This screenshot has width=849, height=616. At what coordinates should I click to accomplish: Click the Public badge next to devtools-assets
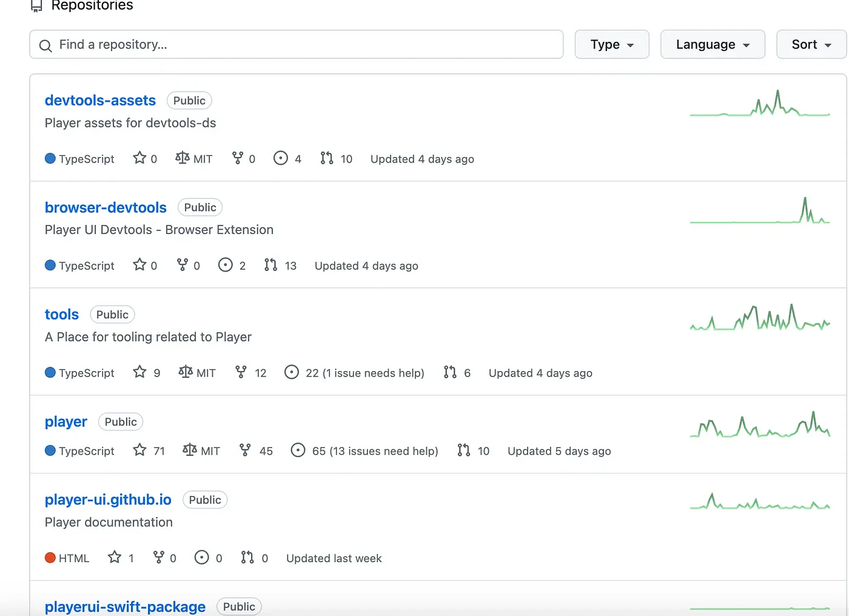(x=189, y=101)
